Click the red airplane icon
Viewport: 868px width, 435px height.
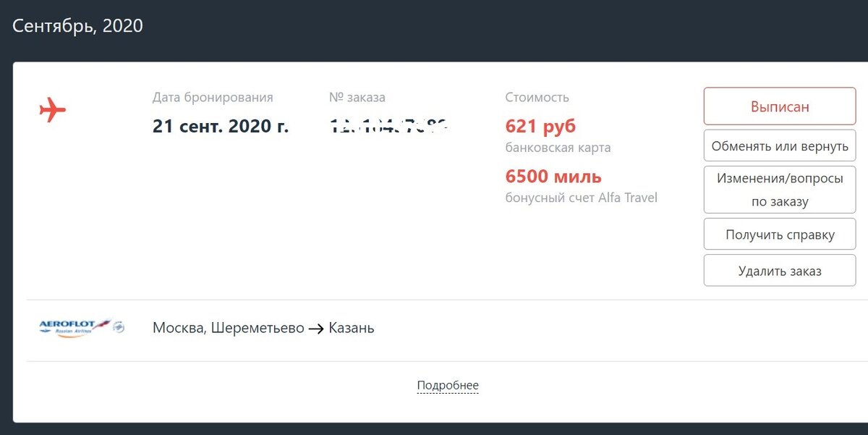51,110
